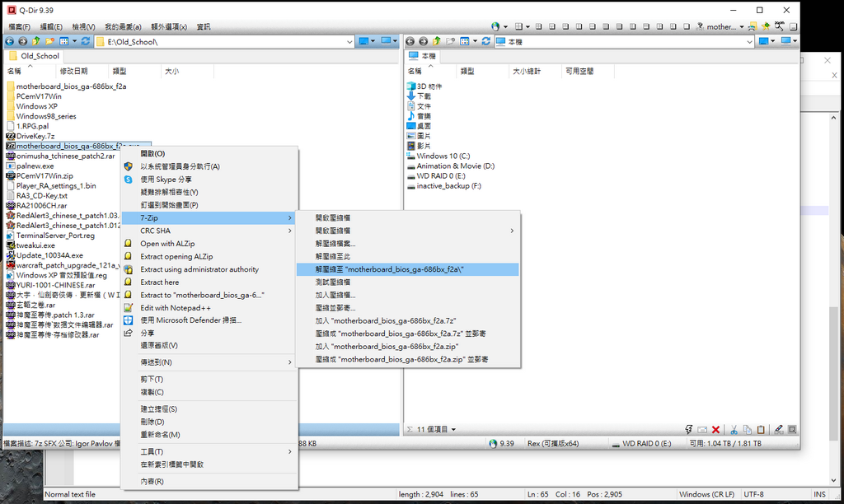Choose 解壓縮至 "motherboard_bios_ga-686bx_f2a\"
The height and width of the screenshot is (504, 844).
[408, 269]
